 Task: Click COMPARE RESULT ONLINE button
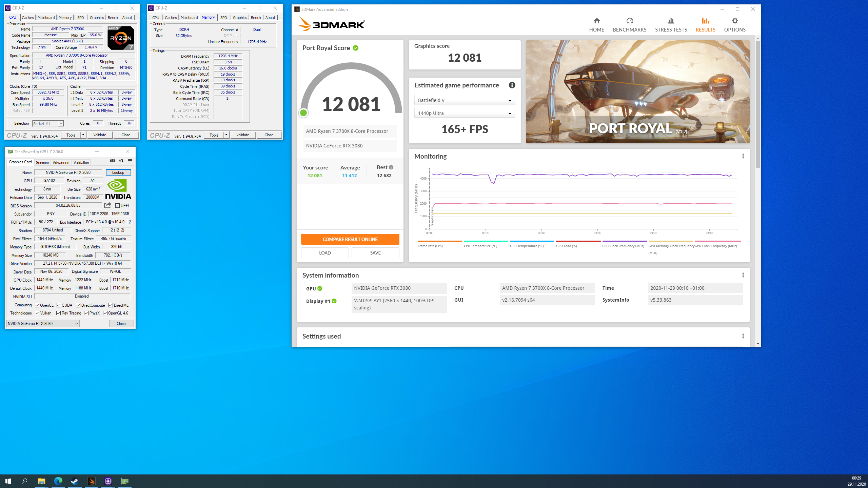(x=350, y=239)
